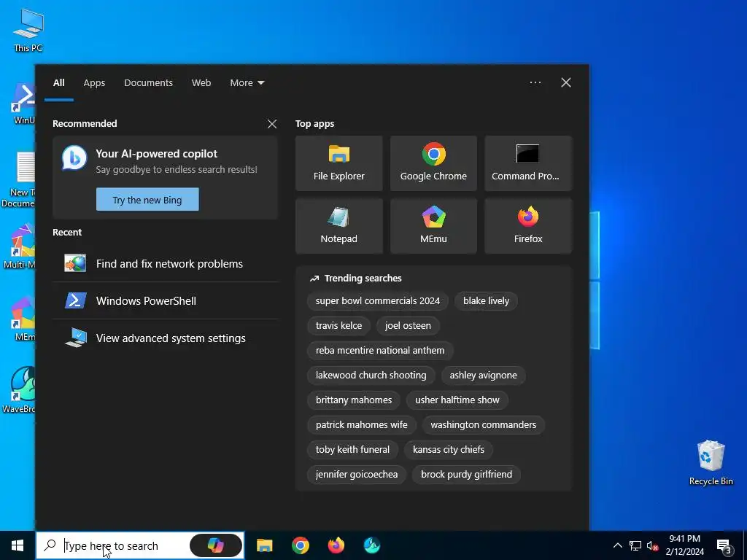747x560 pixels.
Task: Open the network status tray icon
Action: (x=635, y=545)
